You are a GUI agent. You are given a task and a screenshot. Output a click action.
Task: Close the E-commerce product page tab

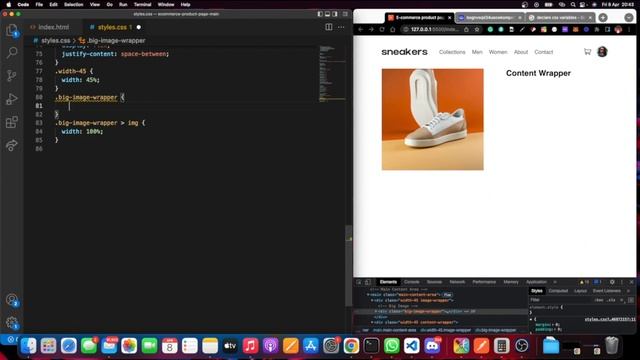point(449,18)
